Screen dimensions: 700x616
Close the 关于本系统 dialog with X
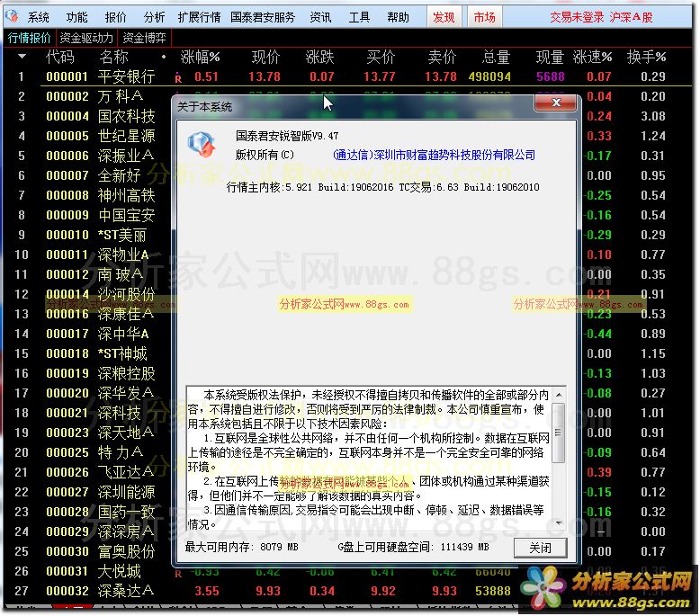click(556, 103)
